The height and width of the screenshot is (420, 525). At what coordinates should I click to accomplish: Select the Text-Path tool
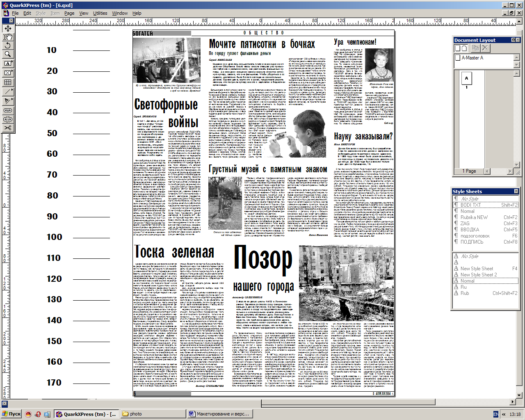pos(8,100)
